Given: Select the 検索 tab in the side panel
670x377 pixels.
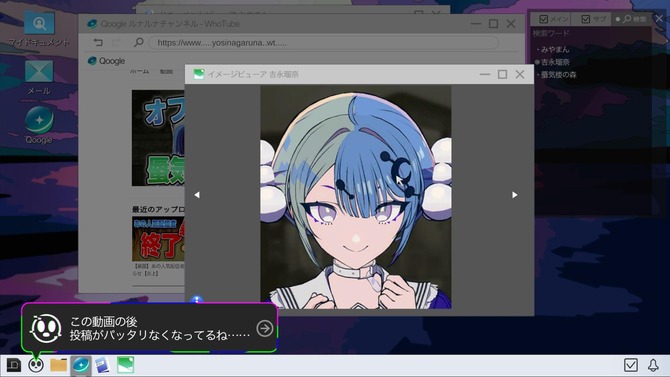Looking at the screenshot, I should click(x=632, y=19).
